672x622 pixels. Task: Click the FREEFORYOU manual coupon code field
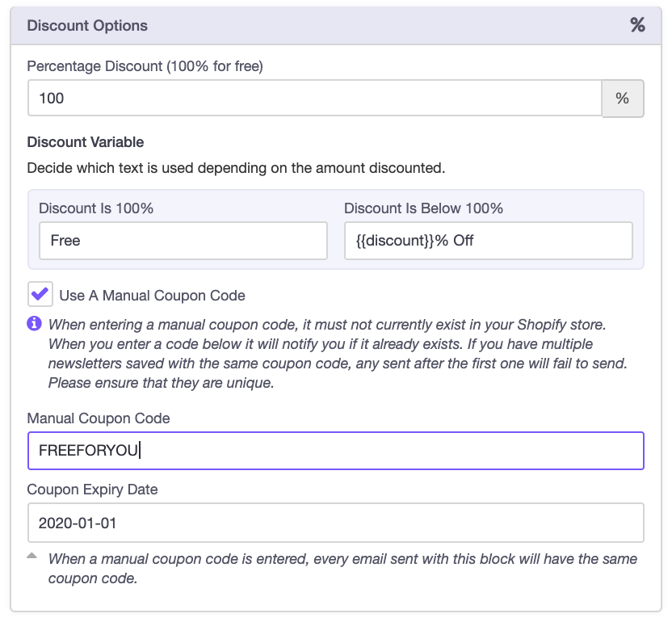coord(335,451)
